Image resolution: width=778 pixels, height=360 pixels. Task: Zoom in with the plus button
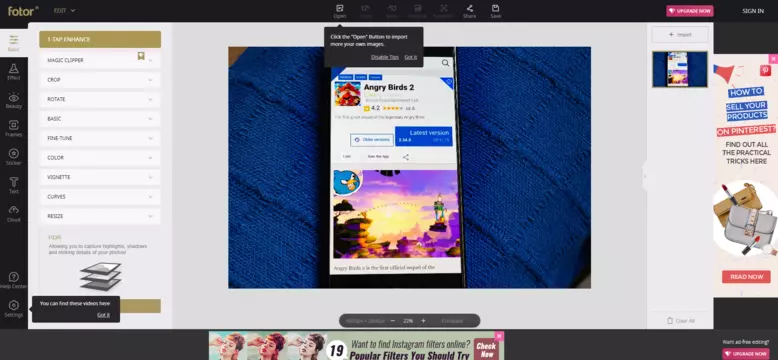[x=423, y=321]
